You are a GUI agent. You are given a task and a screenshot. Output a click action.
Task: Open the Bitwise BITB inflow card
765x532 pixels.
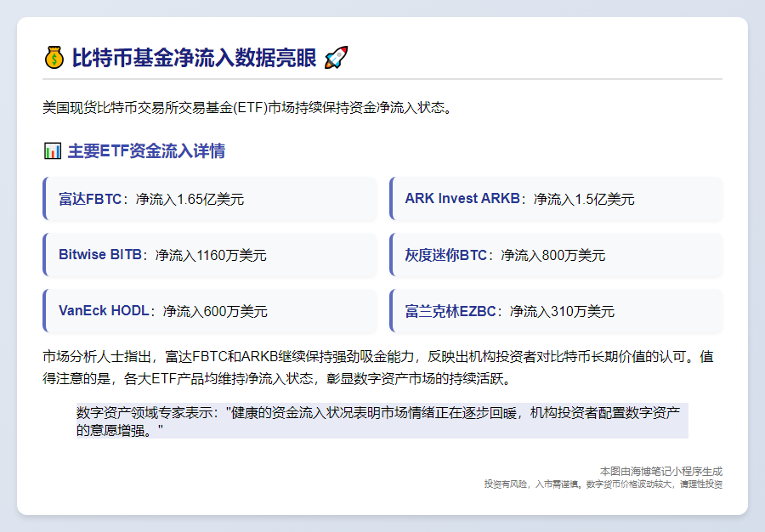210,255
